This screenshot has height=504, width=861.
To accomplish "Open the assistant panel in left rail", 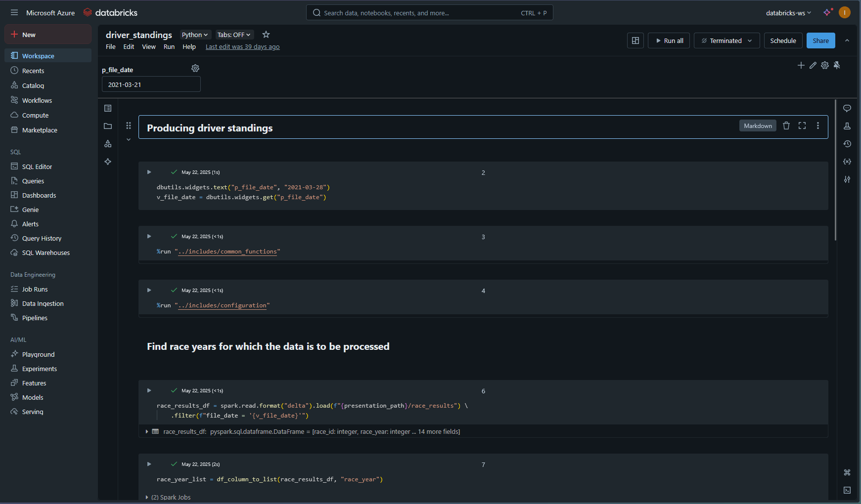I will (108, 162).
